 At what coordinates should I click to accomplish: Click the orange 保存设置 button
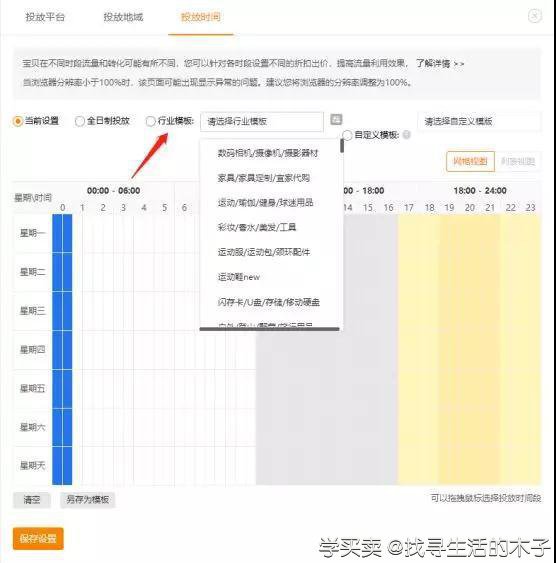(x=38, y=539)
